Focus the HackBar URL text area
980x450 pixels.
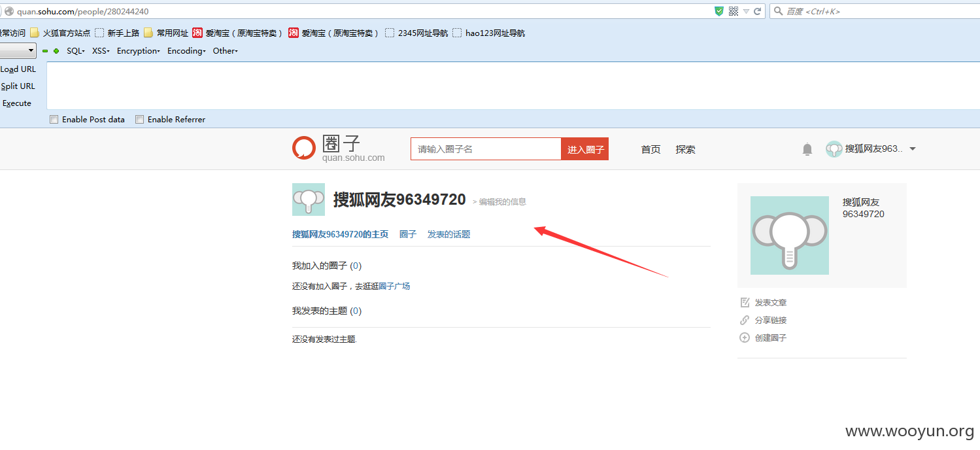click(513, 86)
